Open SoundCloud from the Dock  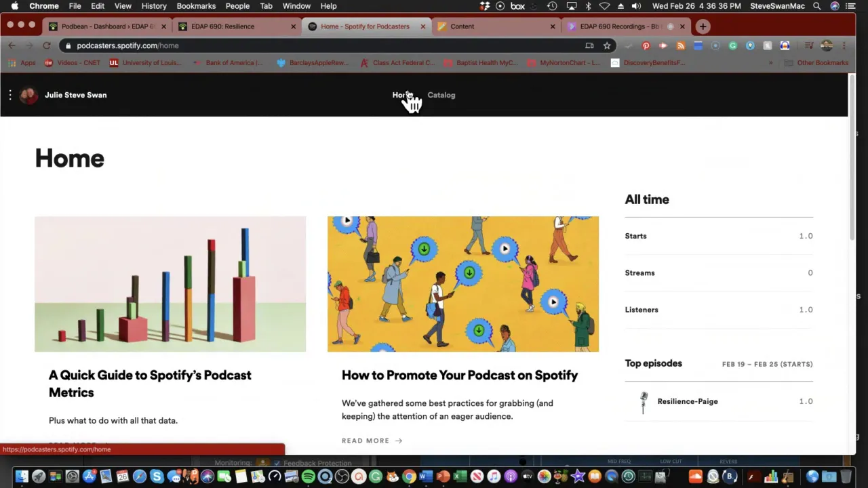[695, 476]
